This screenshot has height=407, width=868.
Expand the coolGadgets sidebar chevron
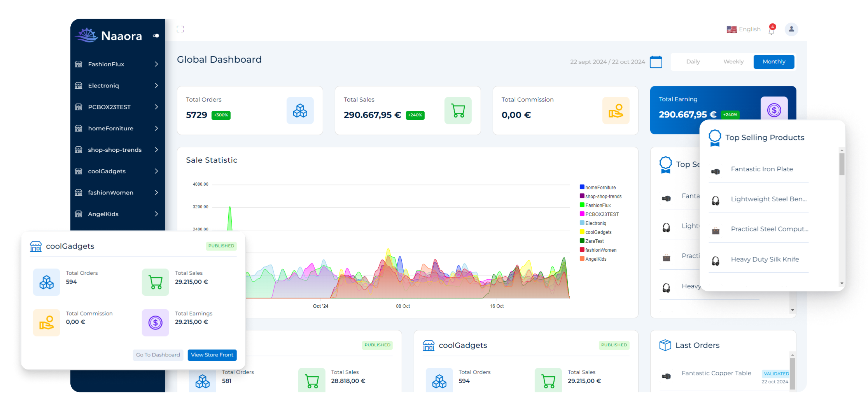tap(156, 171)
